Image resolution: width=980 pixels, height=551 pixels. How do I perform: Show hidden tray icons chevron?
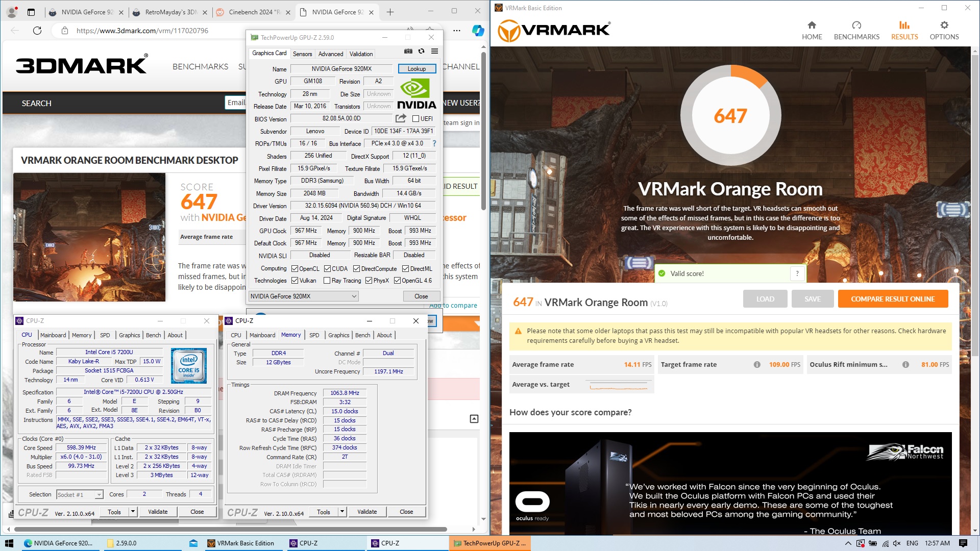848,543
